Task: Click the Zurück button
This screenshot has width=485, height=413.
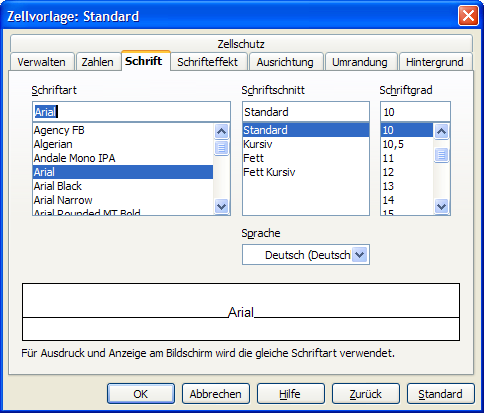Action: tap(366, 394)
